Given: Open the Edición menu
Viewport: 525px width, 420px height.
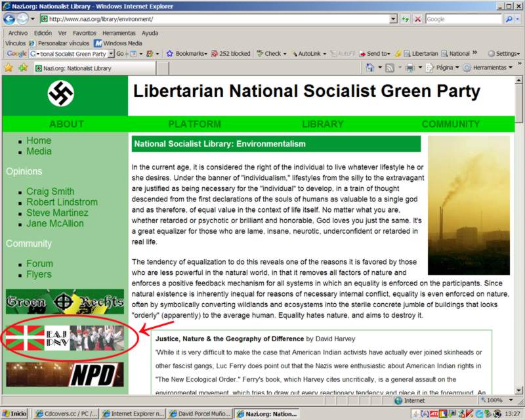Looking at the screenshot, I should tap(43, 33).
